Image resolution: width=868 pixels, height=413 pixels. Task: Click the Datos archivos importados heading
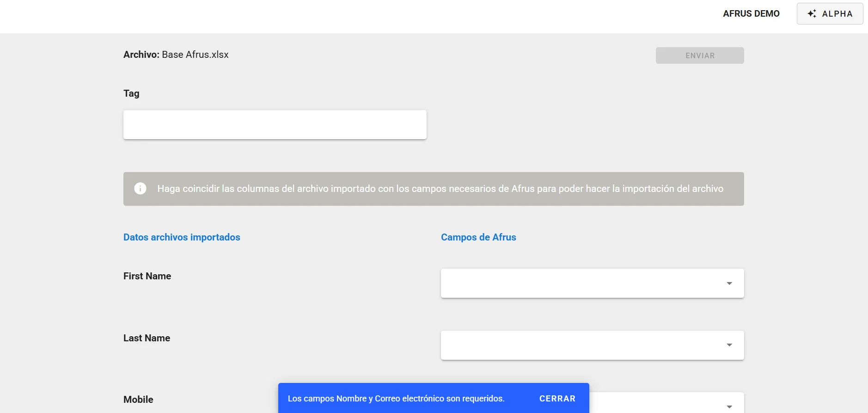(182, 237)
